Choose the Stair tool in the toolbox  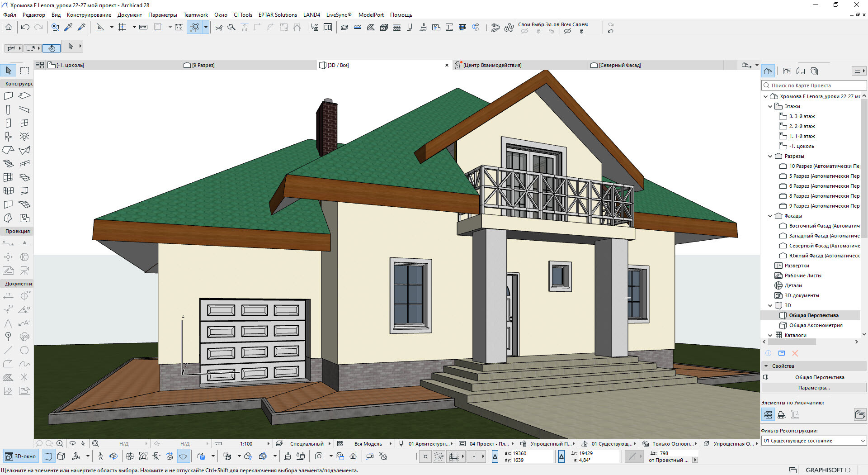click(x=8, y=164)
